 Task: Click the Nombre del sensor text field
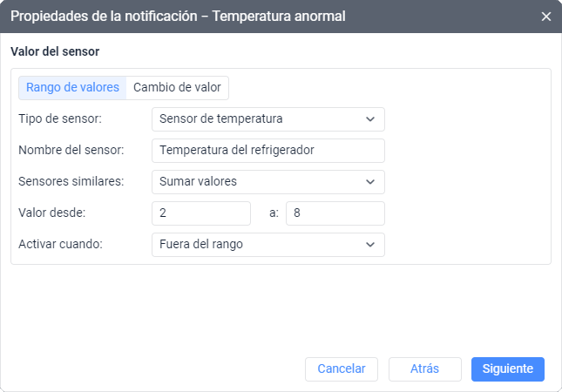(267, 150)
